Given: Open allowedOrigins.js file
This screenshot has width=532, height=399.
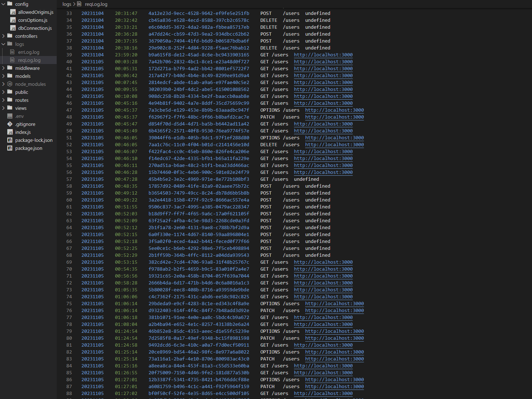Looking at the screenshot, I should click(36, 12).
